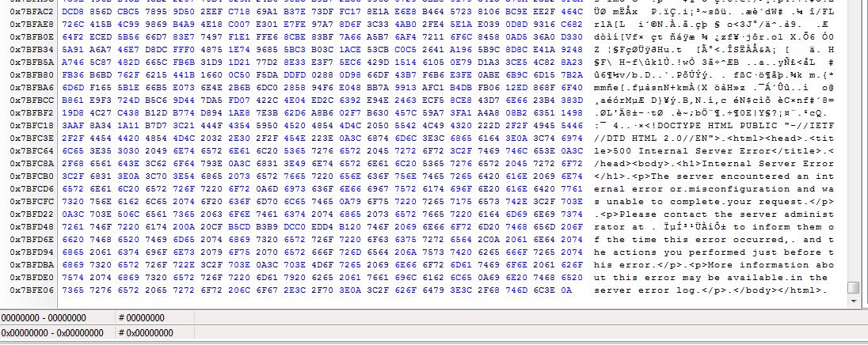Select address 0x7BFDE0 in the offset column
The height and width of the screenshot is (345, 868).
[32, 278]
